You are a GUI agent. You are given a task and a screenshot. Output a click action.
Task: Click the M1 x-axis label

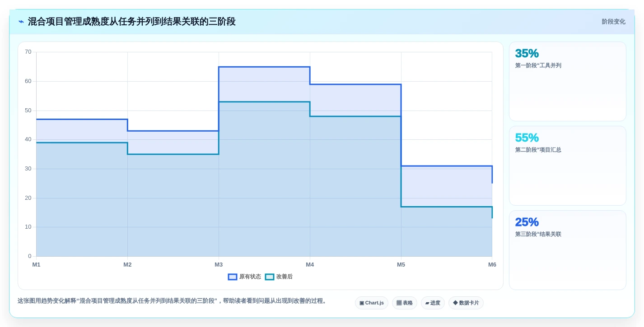tap(36, 265)
